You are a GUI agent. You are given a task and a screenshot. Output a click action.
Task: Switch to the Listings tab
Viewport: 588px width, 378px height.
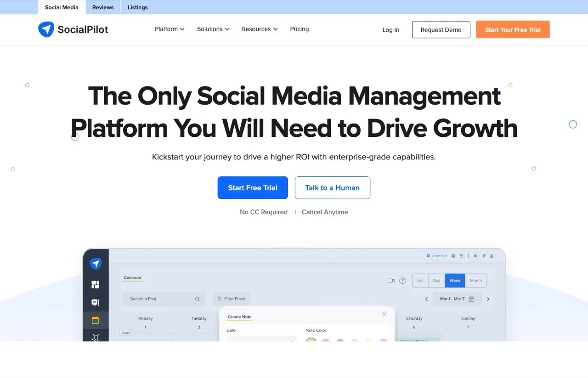pos(138,7)
